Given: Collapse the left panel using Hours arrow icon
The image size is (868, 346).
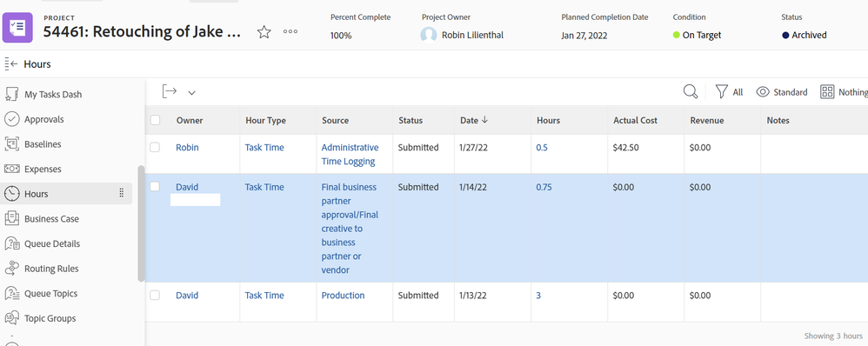Looking at the screenshot, I should pos(11,64).
